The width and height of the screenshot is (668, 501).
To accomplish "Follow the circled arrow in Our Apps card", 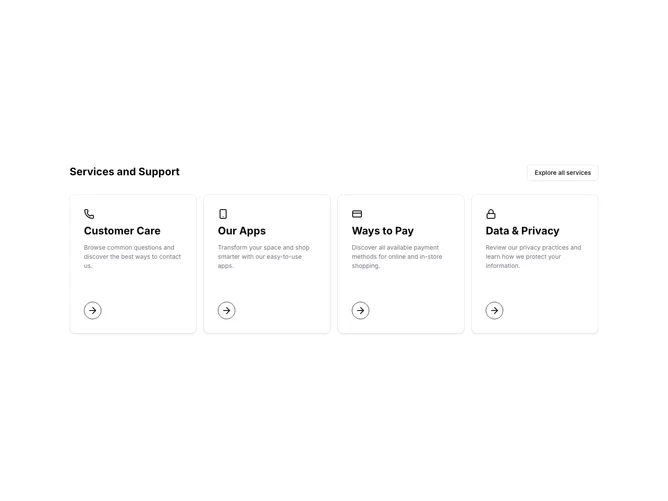I will pyautogui.click(x=227, y=311).
